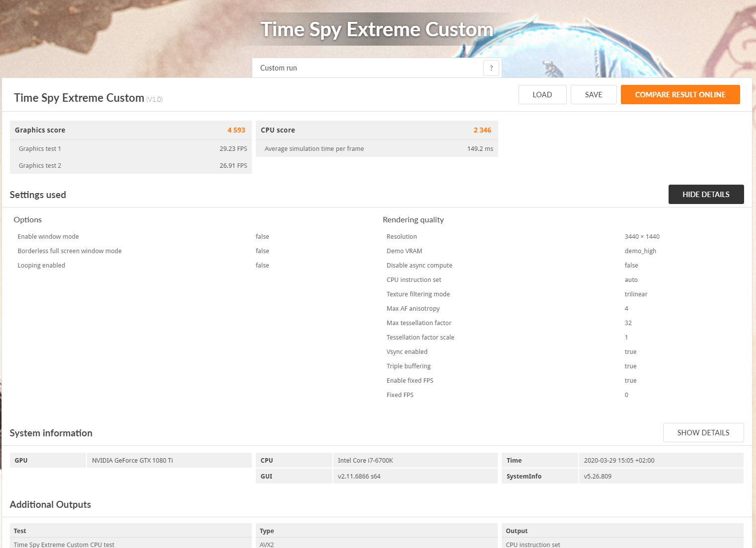Click the Triple buffering label
The image size is (756, 548).
[x=408, y=366]
